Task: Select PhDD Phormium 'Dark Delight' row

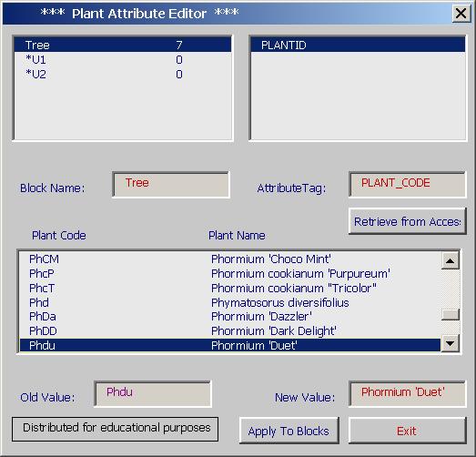Action: tap(229, 331)
